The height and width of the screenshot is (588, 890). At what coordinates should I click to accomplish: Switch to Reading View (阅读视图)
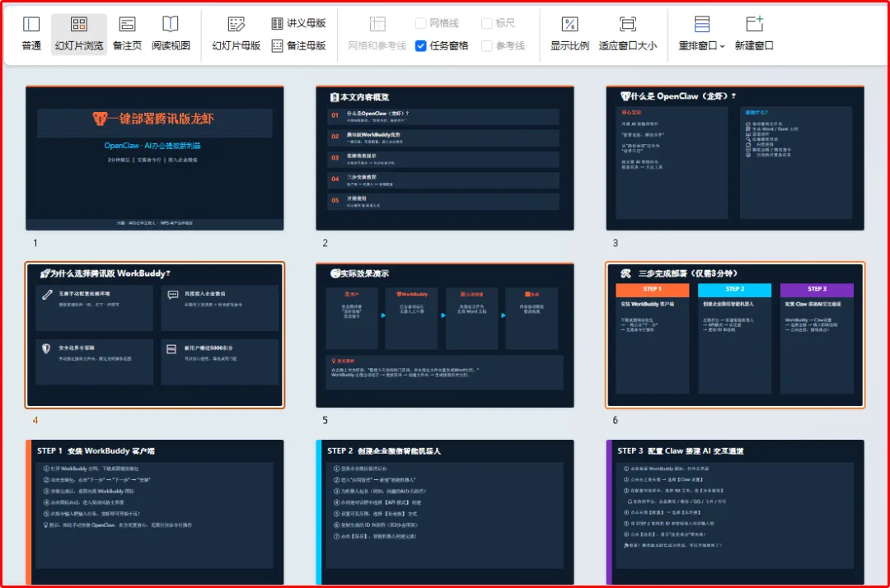click(171, 34)
